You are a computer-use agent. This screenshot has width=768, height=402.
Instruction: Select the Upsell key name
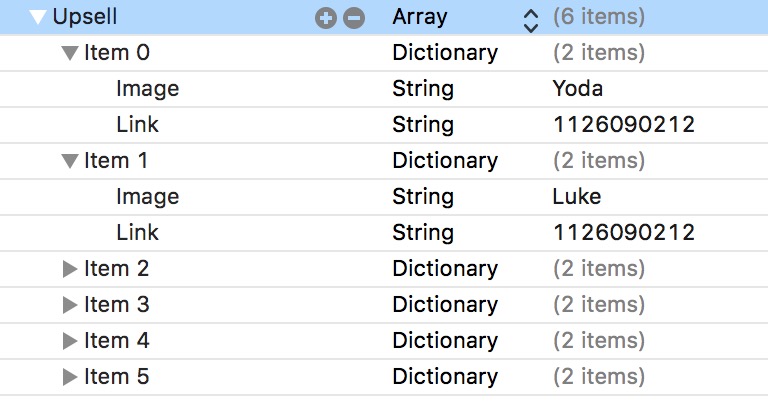point(87,18)
